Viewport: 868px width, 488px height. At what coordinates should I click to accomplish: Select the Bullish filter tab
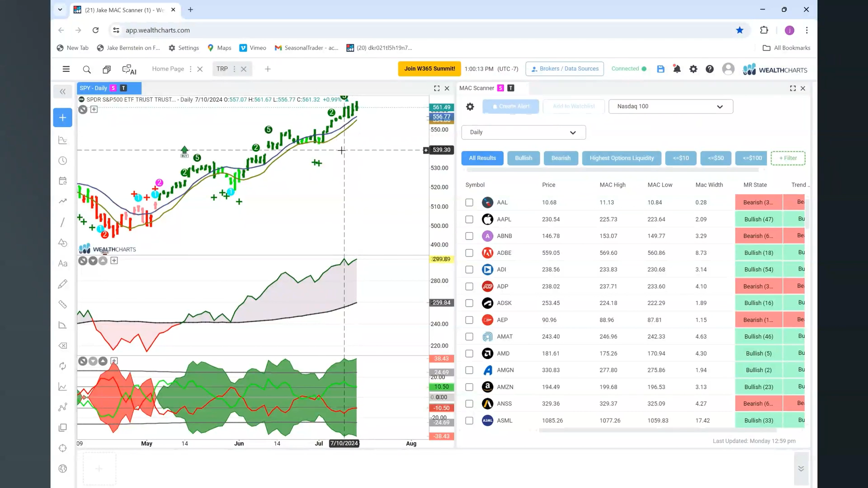[524, 158]
